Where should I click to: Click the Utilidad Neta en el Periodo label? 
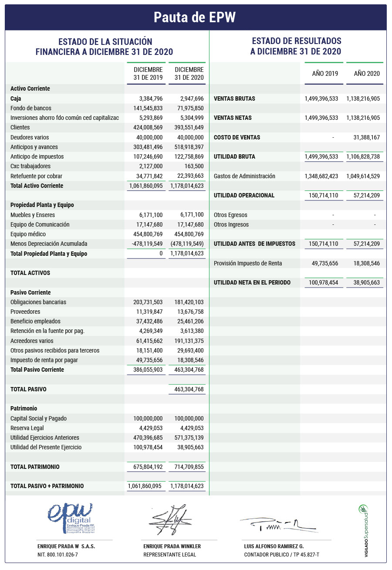coord(252,282)
